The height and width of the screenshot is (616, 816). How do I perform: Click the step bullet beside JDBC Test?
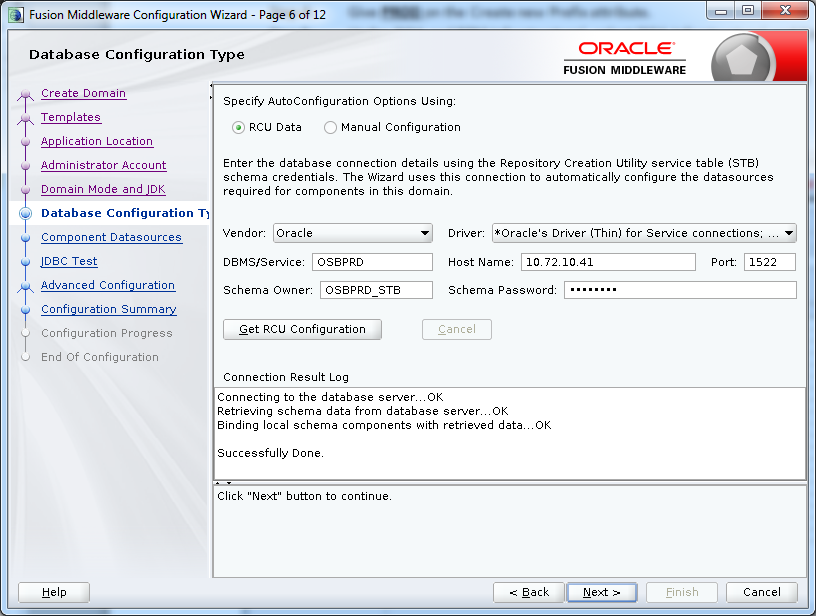pos(26,261)
